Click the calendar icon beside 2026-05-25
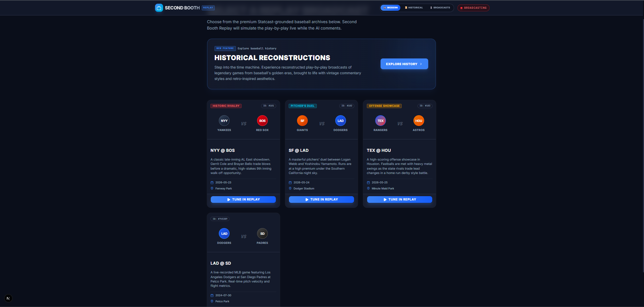This screenshot has height=307, width=644. (368, 183)
